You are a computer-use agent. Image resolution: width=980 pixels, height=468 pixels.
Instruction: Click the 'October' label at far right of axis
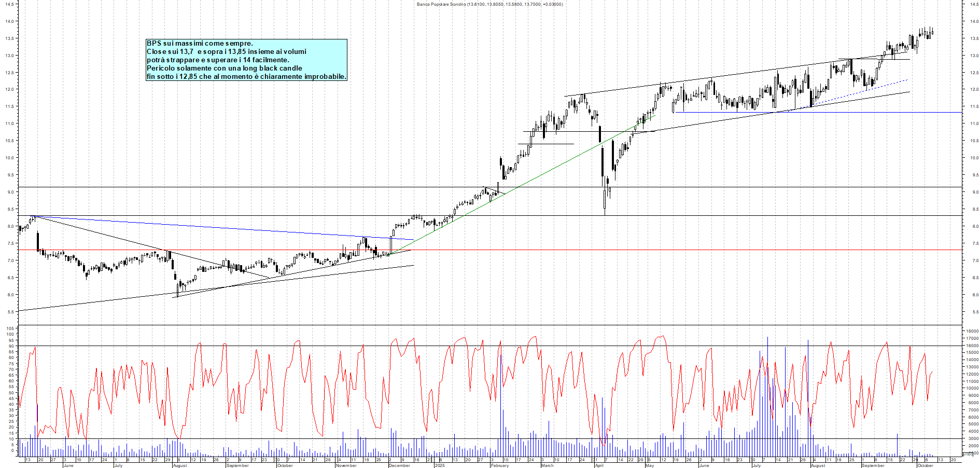925,465
